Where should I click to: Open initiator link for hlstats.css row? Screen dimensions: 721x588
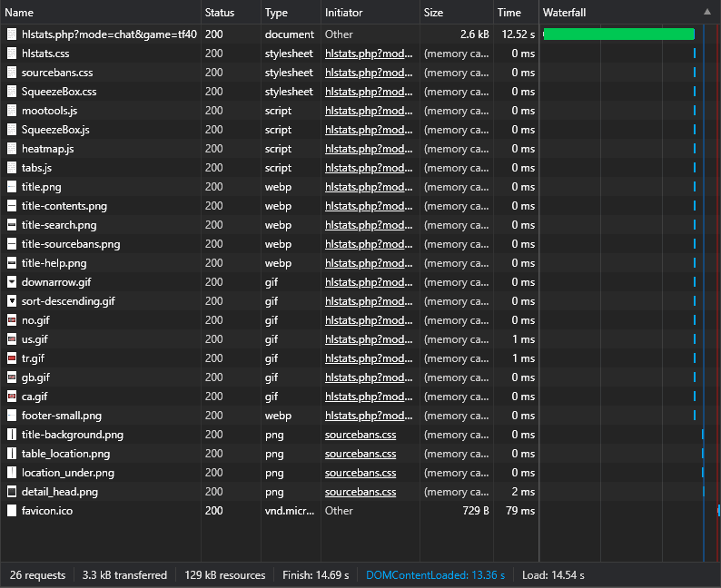click(x=369, y=54)
